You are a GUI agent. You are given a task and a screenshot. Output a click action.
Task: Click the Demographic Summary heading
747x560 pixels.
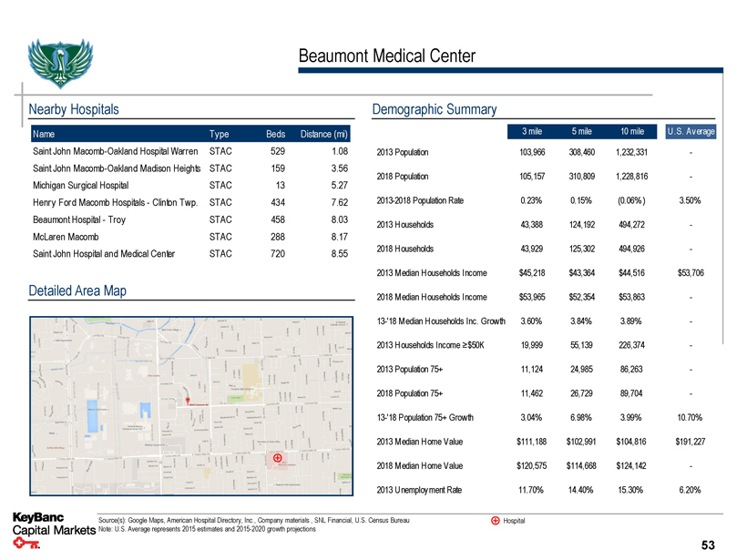pyautogui.click(x=435, y=109)
